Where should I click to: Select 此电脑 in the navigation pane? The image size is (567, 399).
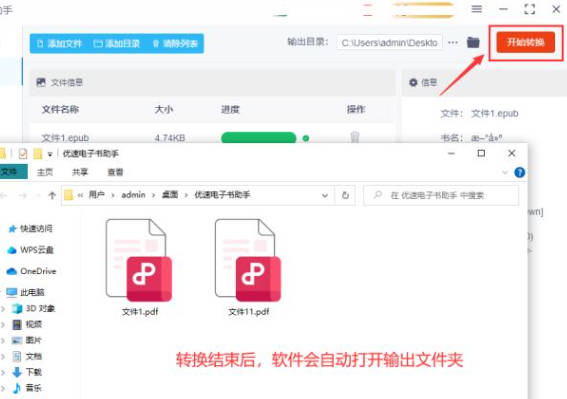click(x=26, y=292)
